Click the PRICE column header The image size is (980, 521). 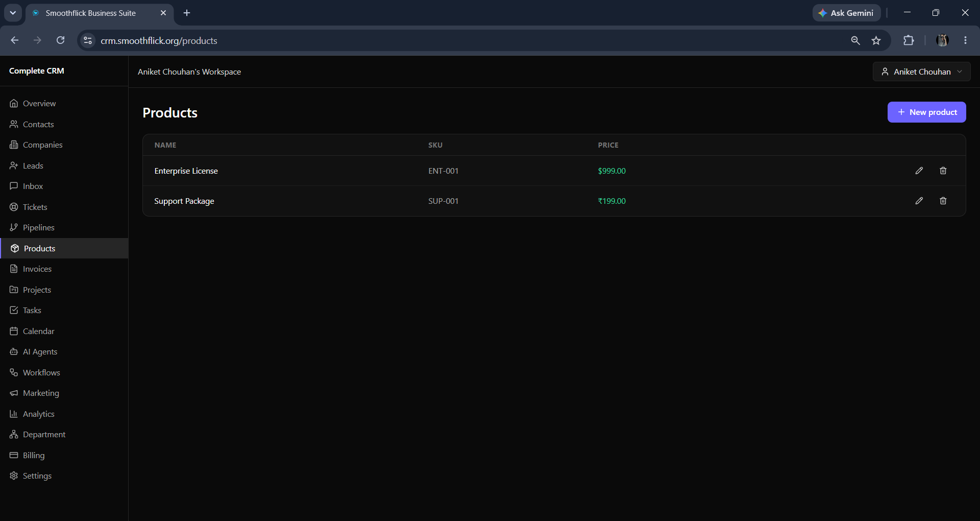point(608,145)
